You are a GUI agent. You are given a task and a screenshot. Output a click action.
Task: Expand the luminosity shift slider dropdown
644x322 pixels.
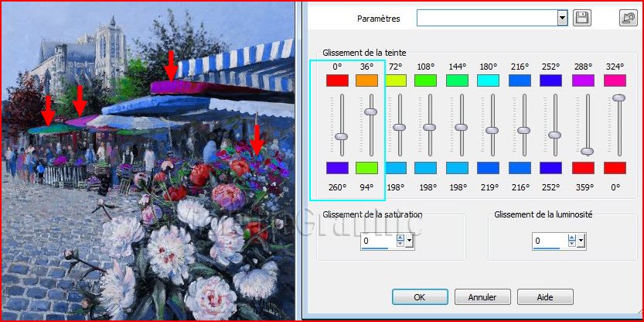click(x=581, y=241)
